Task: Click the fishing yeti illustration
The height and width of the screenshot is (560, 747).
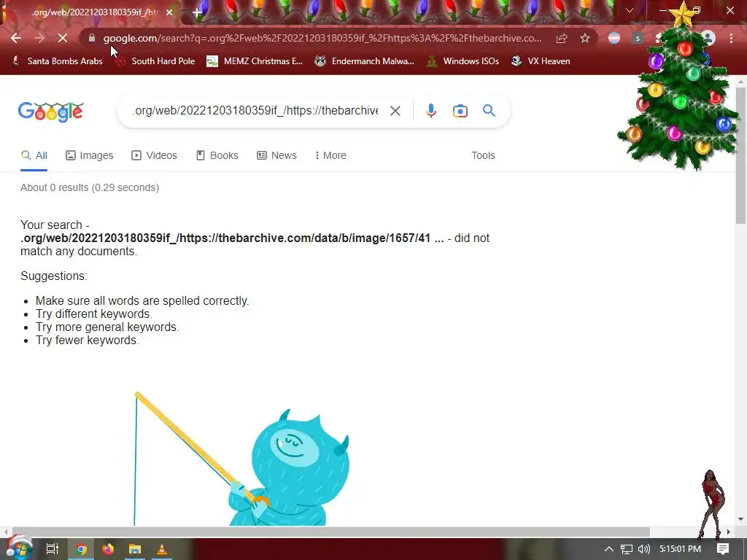Action: pos(241,459)
